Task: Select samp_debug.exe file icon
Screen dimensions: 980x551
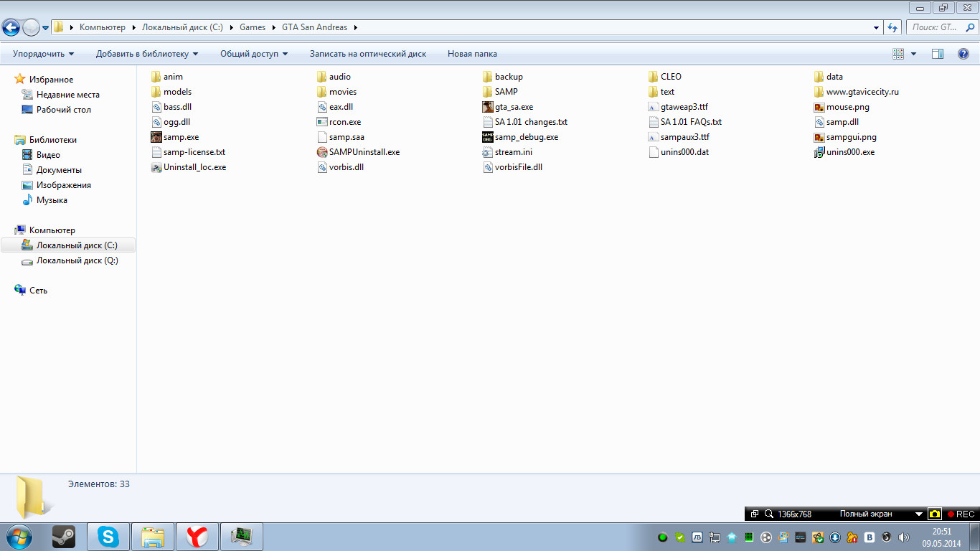Action: pos(488,137)
